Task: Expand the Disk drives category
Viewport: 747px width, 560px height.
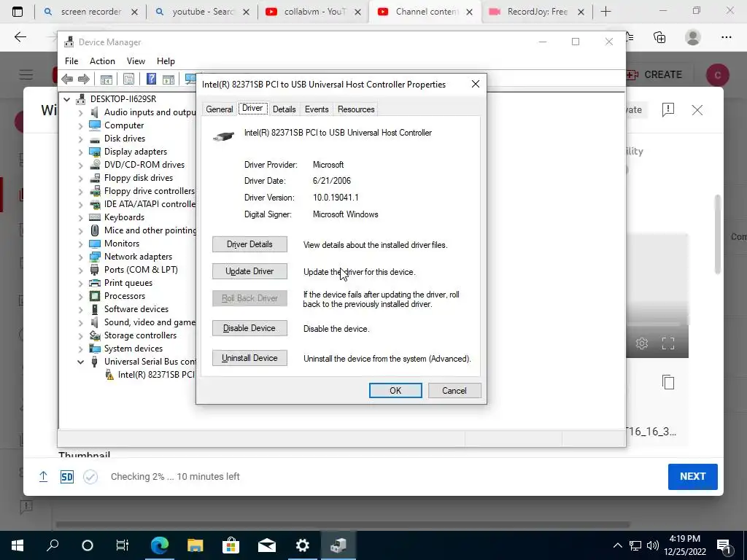Action: pos(80,139)
